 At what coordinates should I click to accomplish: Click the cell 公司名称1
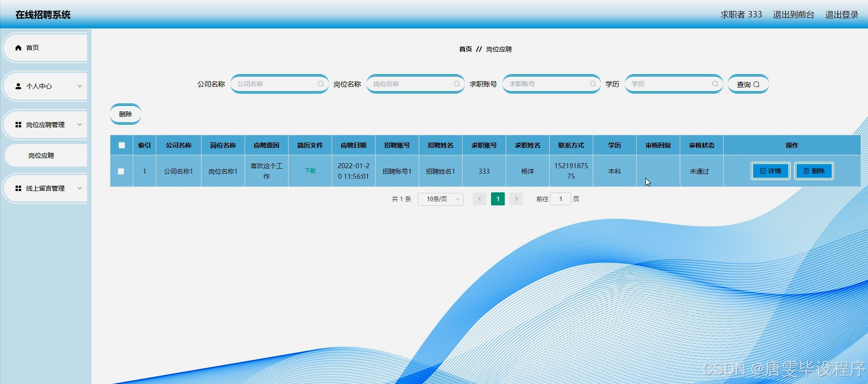click(x=179, y=171)
